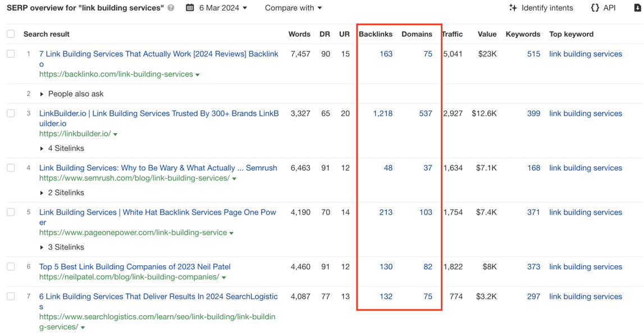Check the box for the backlinko.com result
This screenshot has height=336, width=644.
pos(11,53)
